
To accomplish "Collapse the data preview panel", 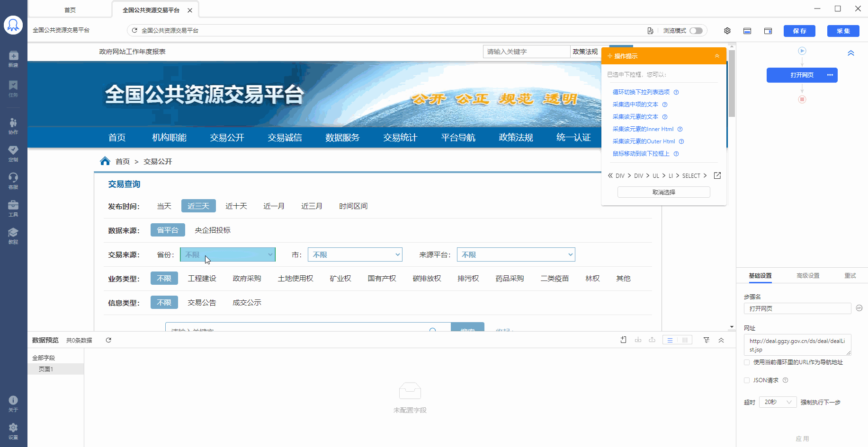I will (721, 340).
